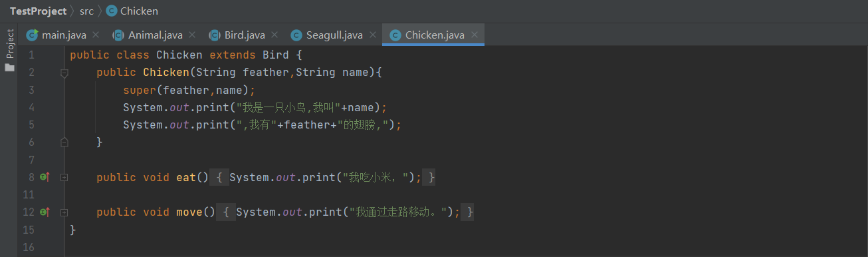This screenshot has width=868, height=257.
Task: Click line number 4 in the gutter
Action: 31,107
